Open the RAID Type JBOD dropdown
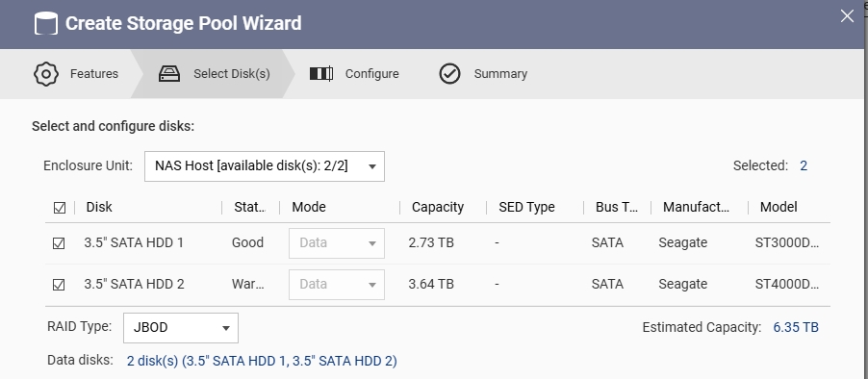The width and height of the screenshot is (868, 379). pos(181,328)
